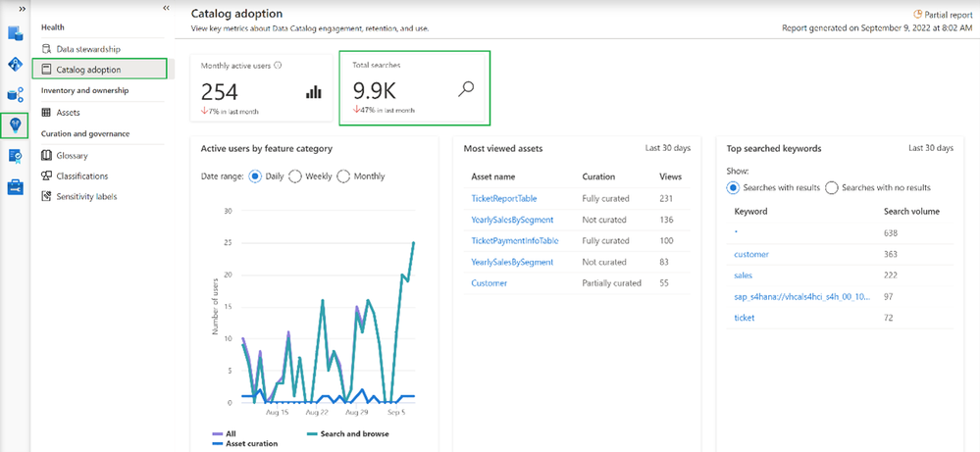Click the Asset name column header

point(493,176)
